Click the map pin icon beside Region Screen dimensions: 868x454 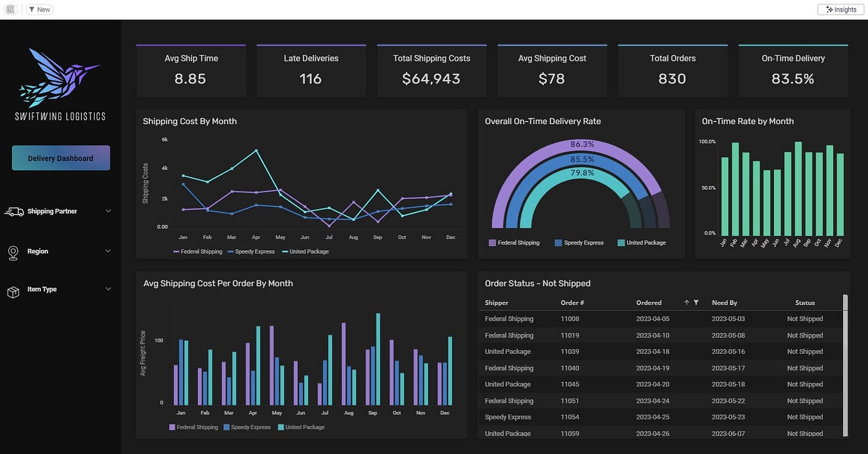13,251
